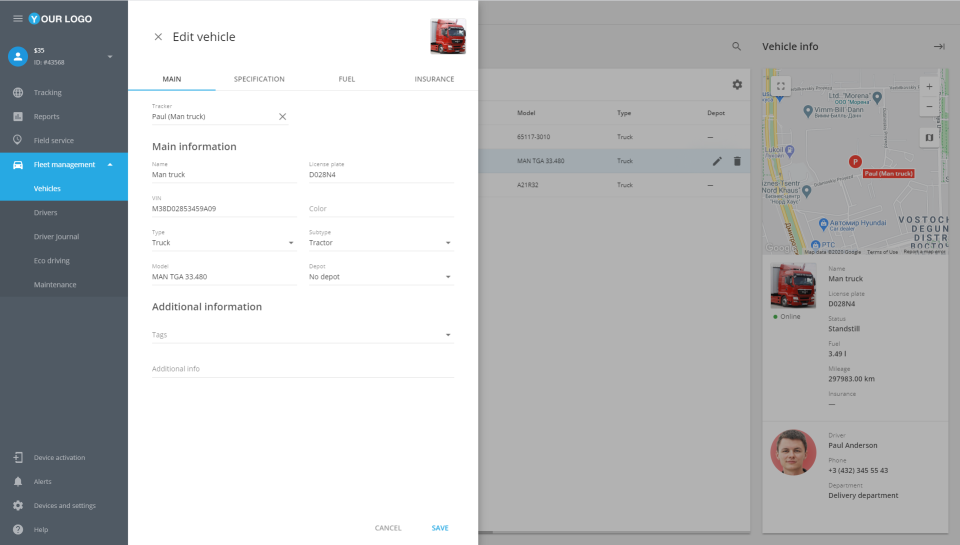The height and width of the screenshot is (545, 960).
Task: Click the Fleet management car icon
Action: (x=18, y=165)
